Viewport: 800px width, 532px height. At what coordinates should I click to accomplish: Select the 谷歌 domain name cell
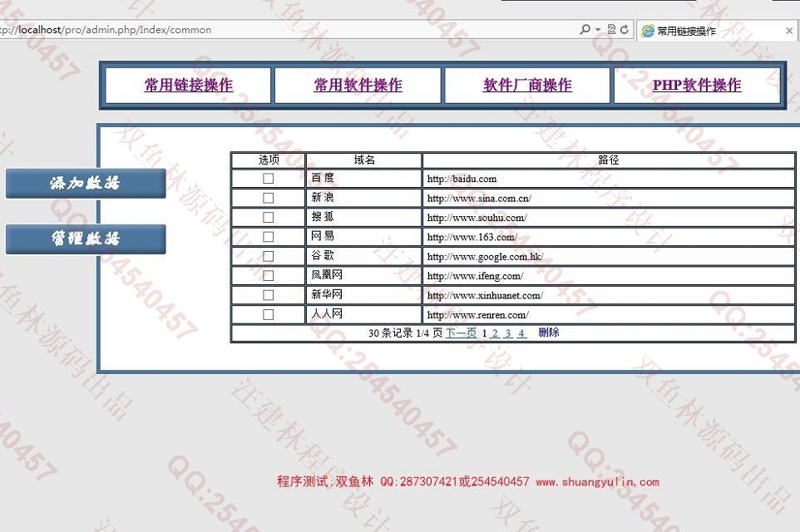coord(363,256)
